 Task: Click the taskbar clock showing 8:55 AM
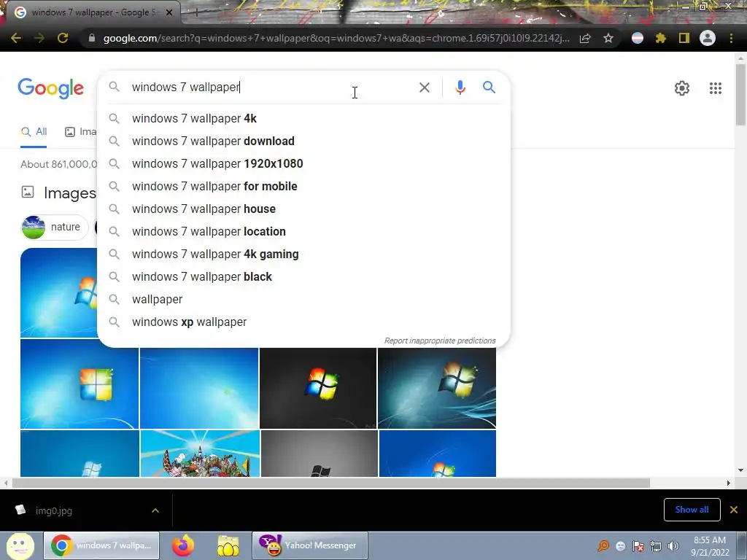pyautogui.click(x=710, y=546)
